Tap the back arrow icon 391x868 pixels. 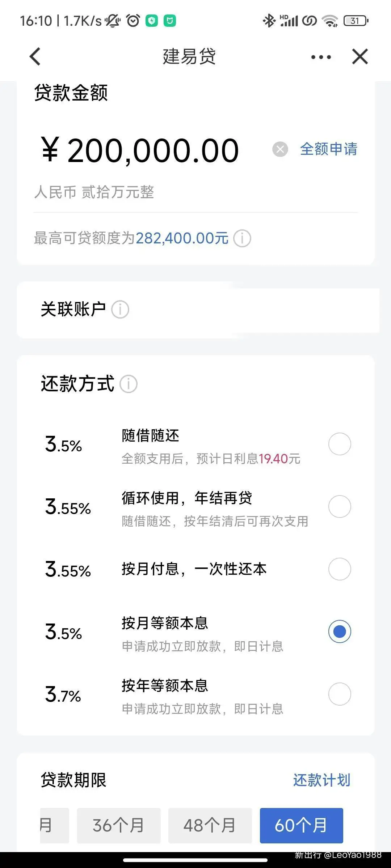(35, 56)
